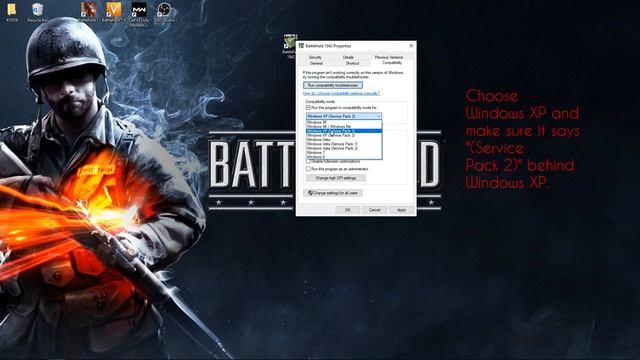
Task: Click Change high DPI settings button
Action: click(336, 178)
